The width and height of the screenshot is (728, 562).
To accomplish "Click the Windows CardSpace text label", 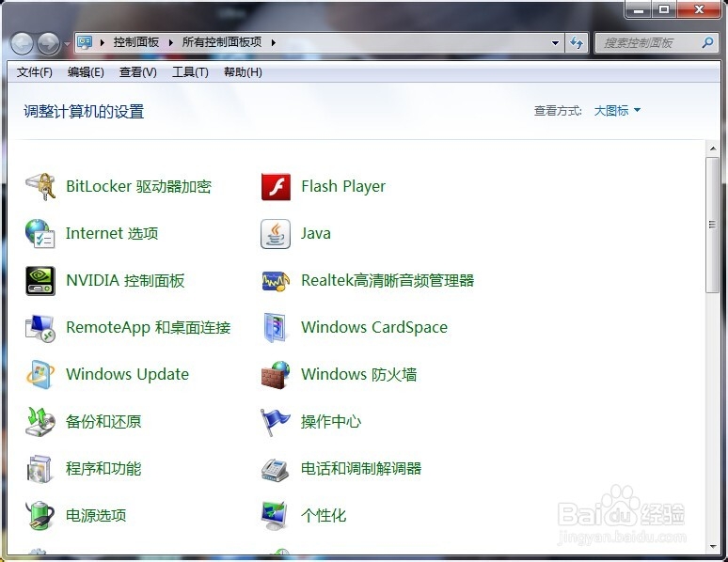I will [x=374, y=328].
